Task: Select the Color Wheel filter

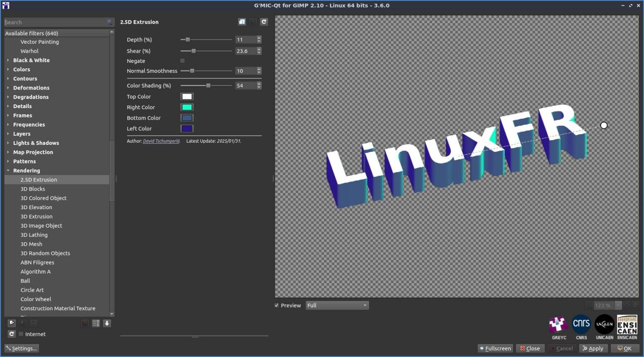Action: pyautogui.click(x=36, y=299)
